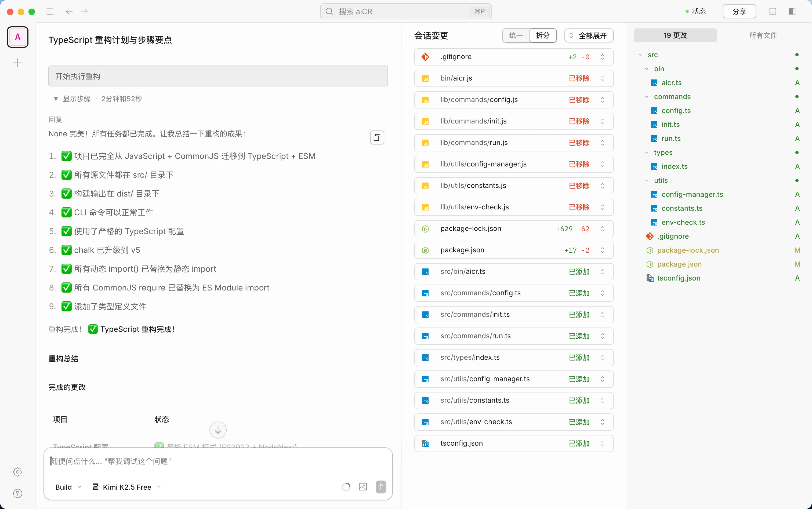This screenshot has height=509, width=812.
Task: Click the back navigation arrow
Action: coord(69,12)
